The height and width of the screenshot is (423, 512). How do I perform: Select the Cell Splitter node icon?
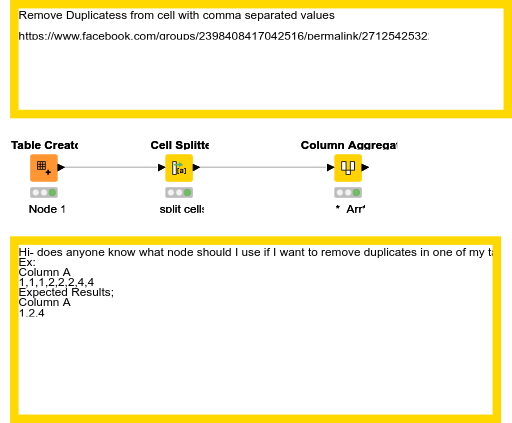click(179, 168)
